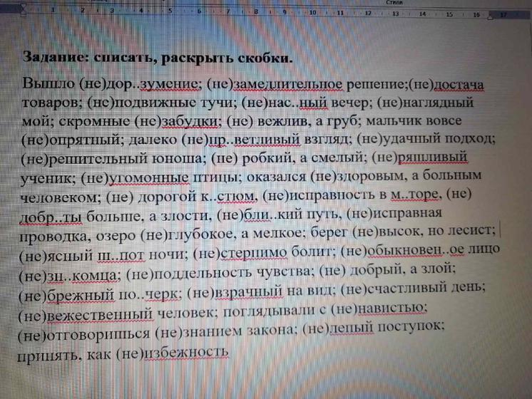Image resolution: width=532 pixels, height=399 pixels.
Task: Click the last word "(не)избежность"
Action: point(172,353)
